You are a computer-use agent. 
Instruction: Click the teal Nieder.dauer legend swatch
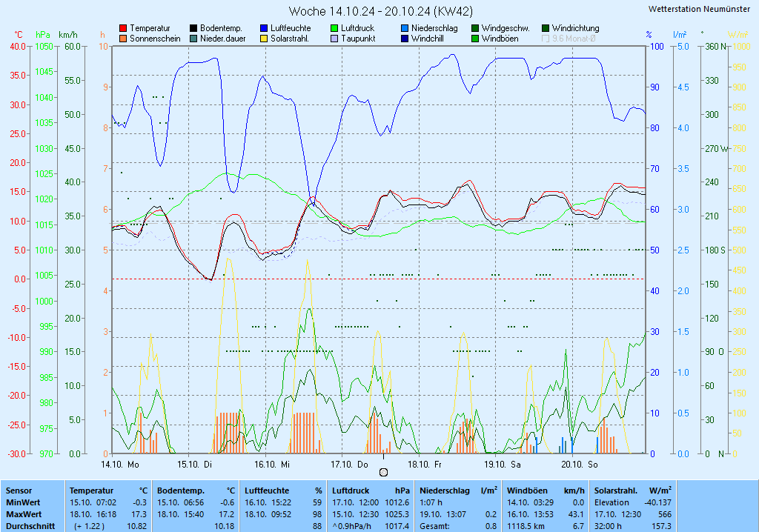193,39
